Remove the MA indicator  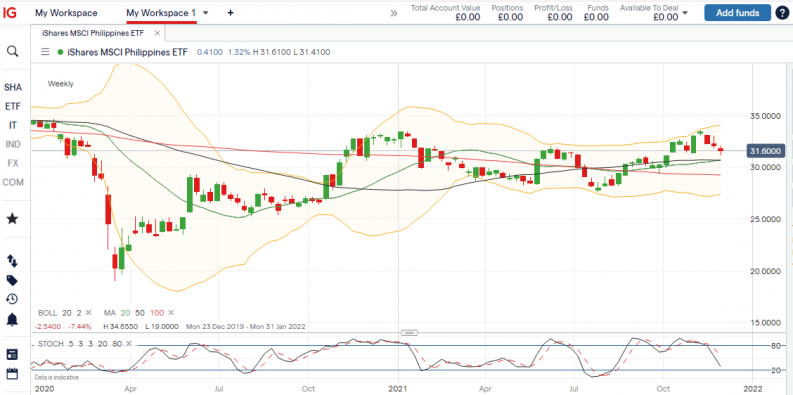171,313
